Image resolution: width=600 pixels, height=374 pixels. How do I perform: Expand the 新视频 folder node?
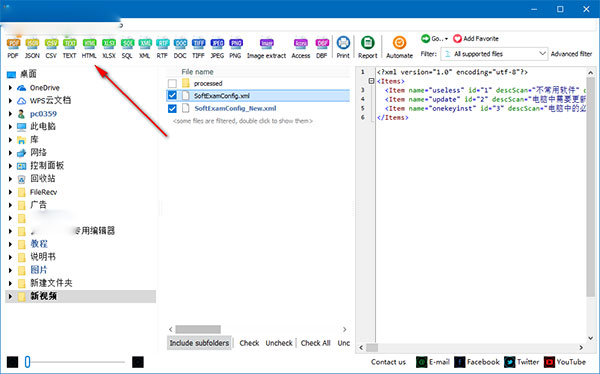[10, 296]
